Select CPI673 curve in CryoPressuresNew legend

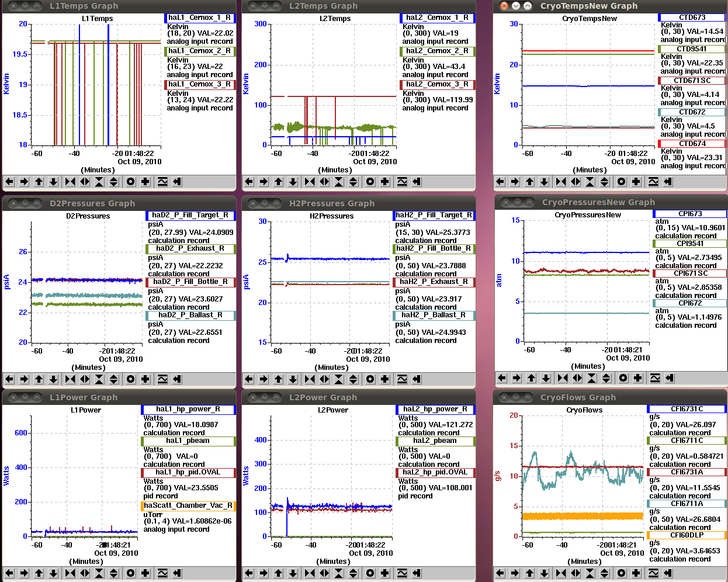[x=690, y=214]
